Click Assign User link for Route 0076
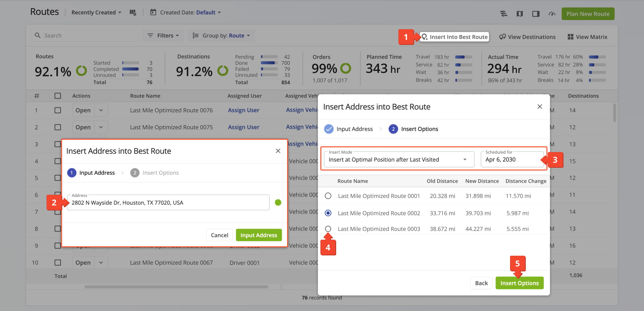 pyautogui.click(x=244, y=110)
